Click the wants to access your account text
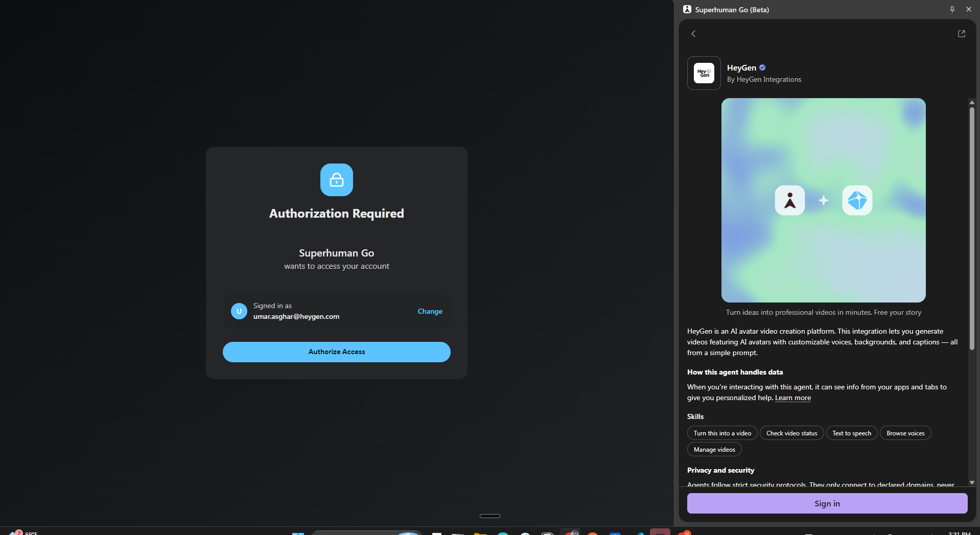Image resolution: width=980 pixels, height=535 pixels. (336, 266)
